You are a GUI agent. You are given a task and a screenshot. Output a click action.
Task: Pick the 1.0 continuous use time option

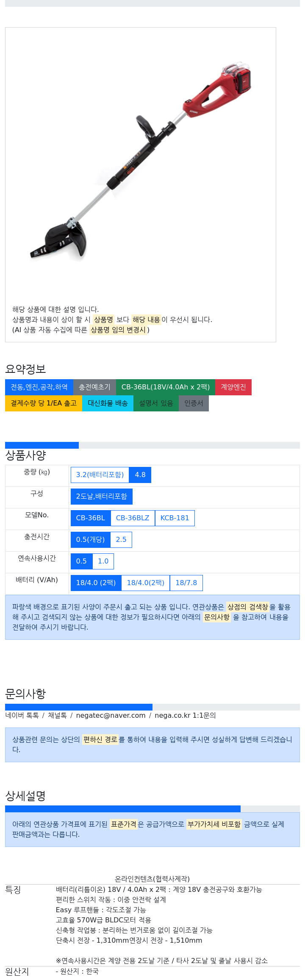pos(103,561)
